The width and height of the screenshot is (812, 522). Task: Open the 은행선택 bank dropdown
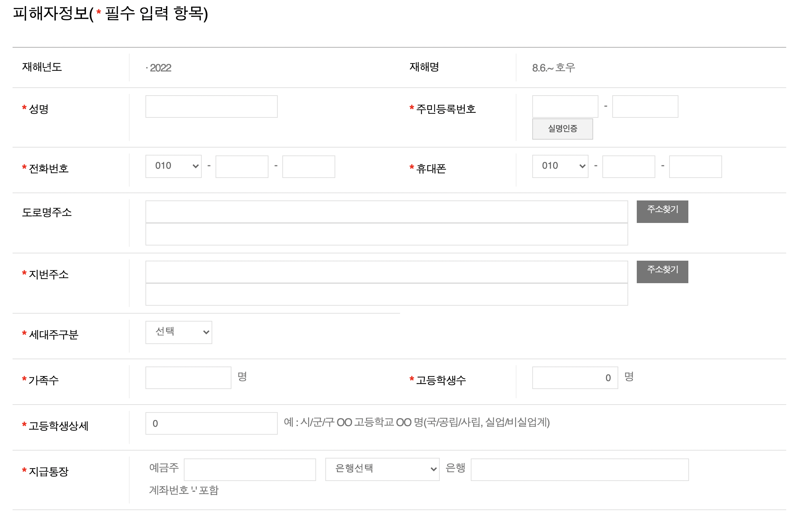click(382, 469)
